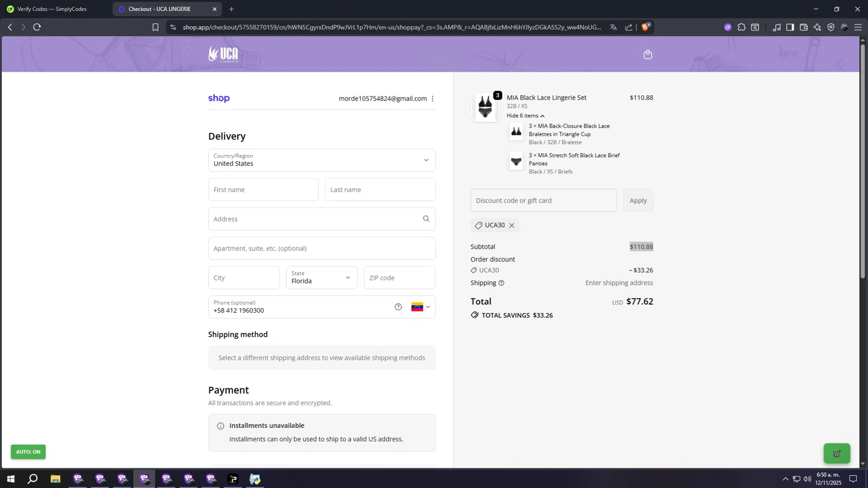868x488 pixels.
Task: Open Windows taskbar search
Action: [33, 479]
